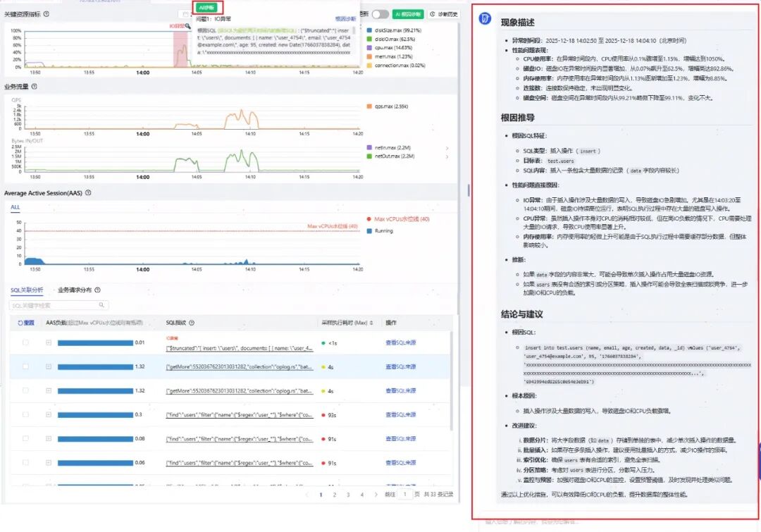Expand the row with AAS load 0.08
This screenshot has width=761, height=532.
(49, 438)
